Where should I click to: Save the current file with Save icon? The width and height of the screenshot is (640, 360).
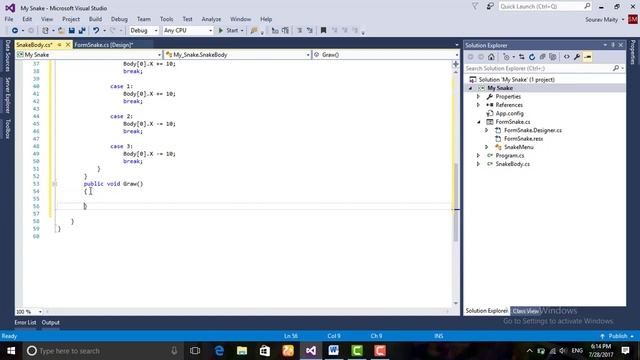[x=72, y=31]
